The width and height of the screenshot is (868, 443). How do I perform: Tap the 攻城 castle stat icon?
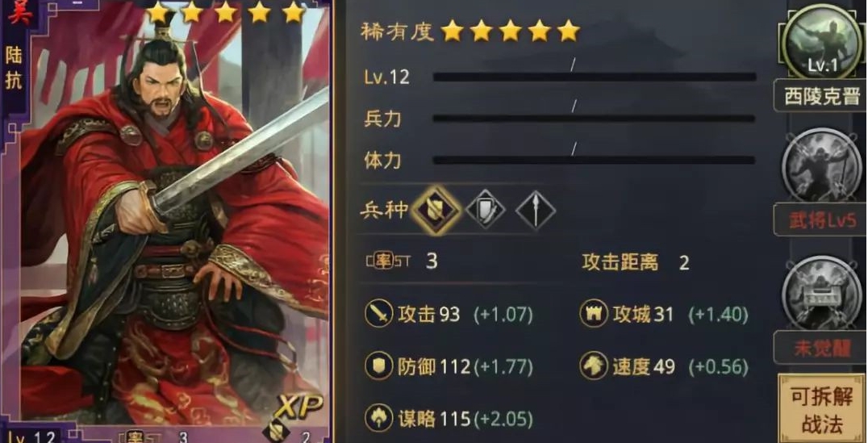tap(594, 315)
